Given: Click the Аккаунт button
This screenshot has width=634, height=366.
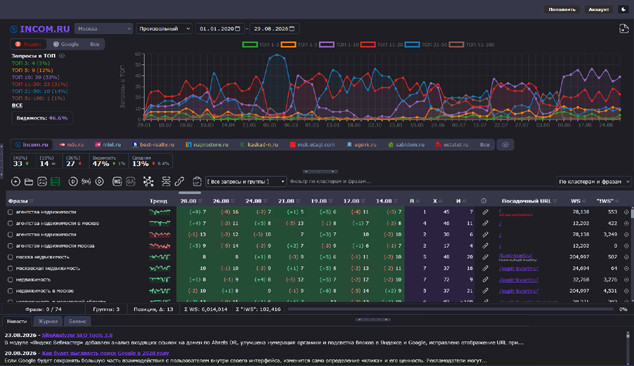Looking at the screenshot, I should tap(599, 9).
